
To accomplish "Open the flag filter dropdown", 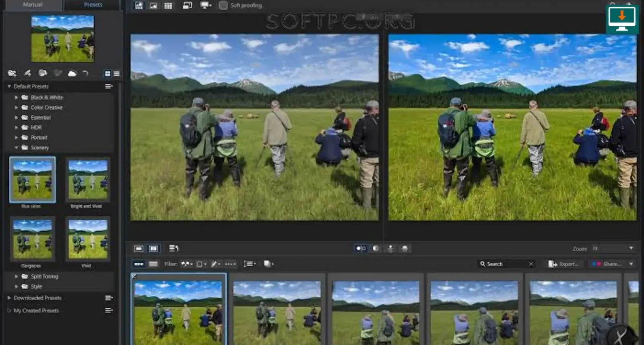I will [x=187, y=264].
